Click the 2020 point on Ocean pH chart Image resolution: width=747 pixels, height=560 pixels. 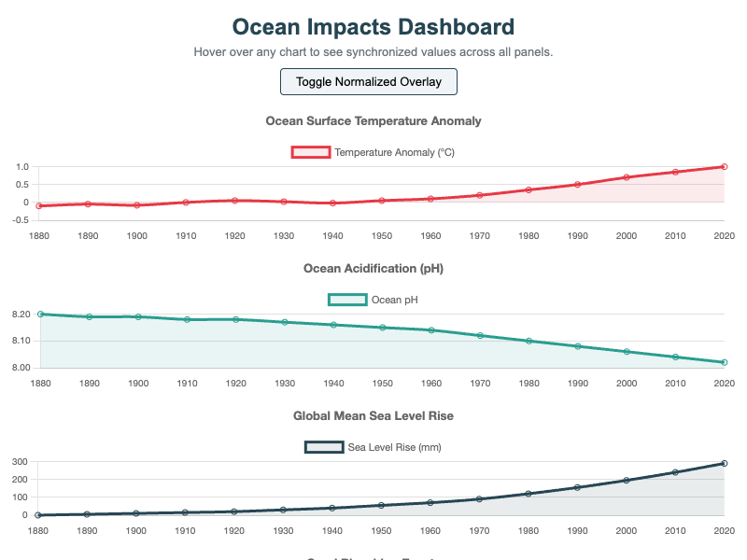click(724, 362)
